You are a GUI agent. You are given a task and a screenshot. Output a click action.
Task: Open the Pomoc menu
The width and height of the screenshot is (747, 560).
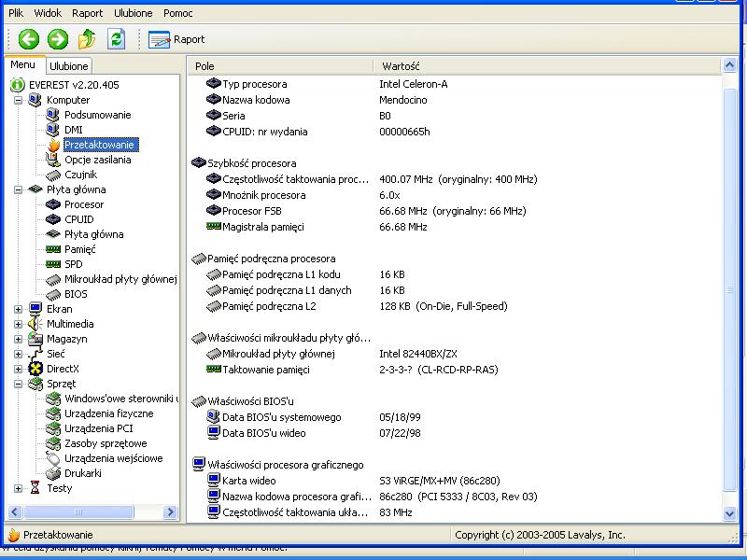tap(177, 13)
